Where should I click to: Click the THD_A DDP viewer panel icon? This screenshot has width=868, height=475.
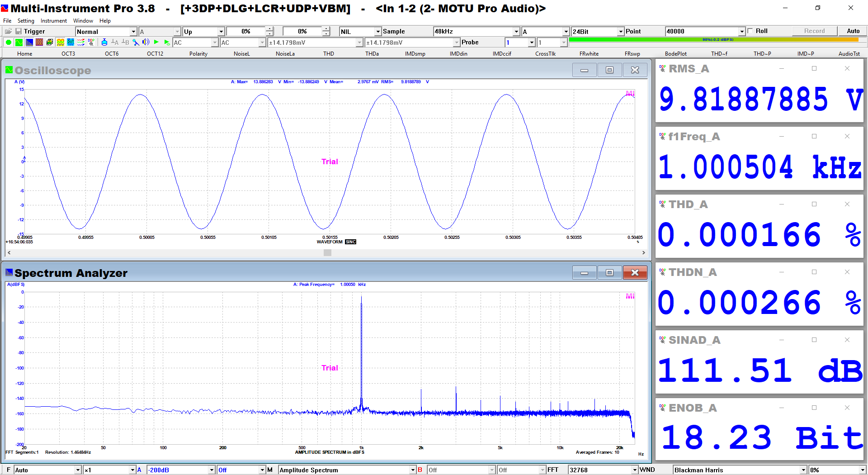pos(662,204)
